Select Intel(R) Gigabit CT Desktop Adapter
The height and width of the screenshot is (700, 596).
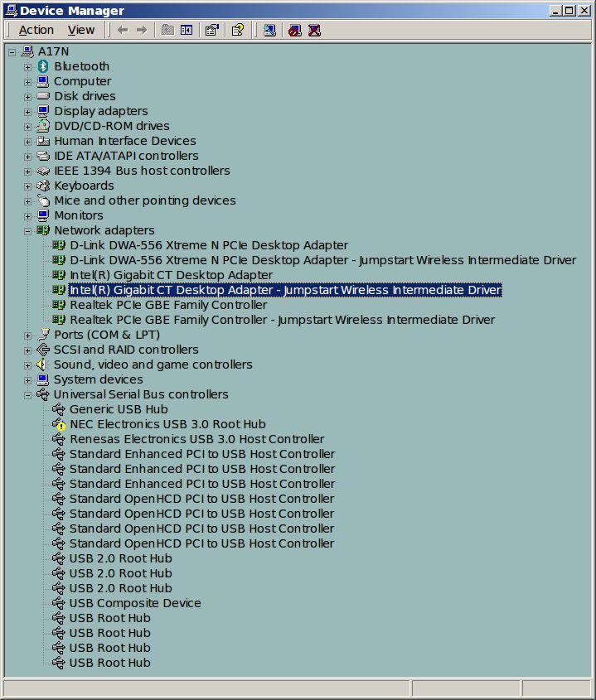171,275
